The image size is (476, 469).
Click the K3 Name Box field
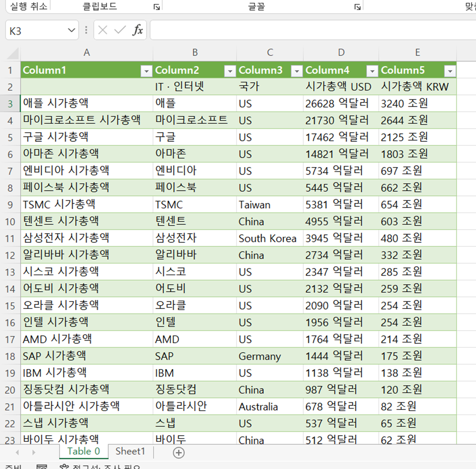click(42, 30)
